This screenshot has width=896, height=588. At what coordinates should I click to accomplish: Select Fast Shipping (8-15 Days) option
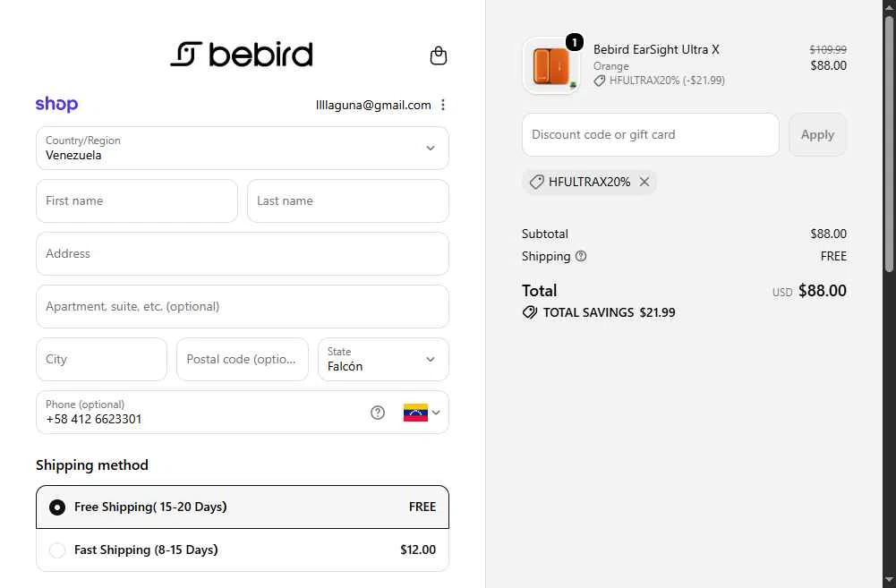(243, 550)
